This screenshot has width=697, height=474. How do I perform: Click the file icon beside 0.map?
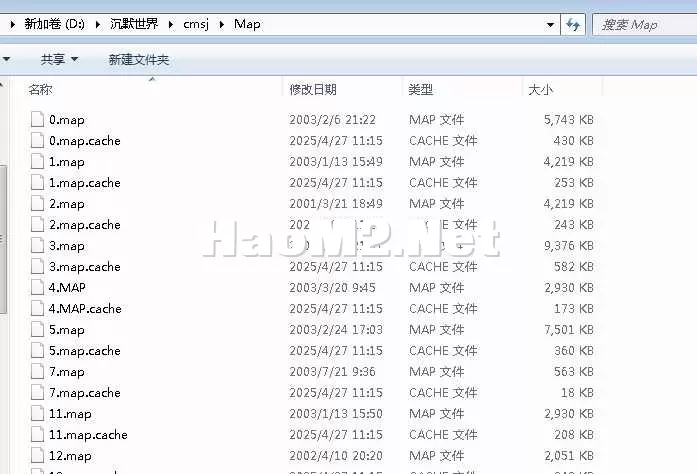(x=37, y=119)
